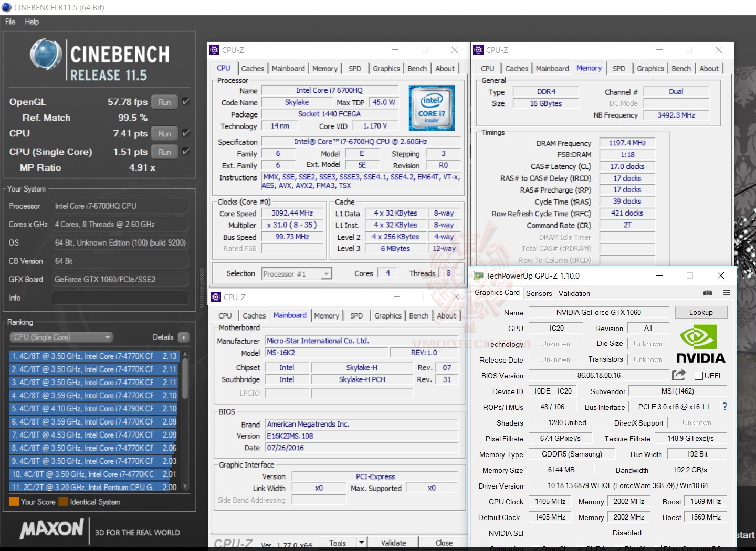Click the Lookup button in GPU-Z
Viewport: 756px width, 551px height.
click(701, 312)
